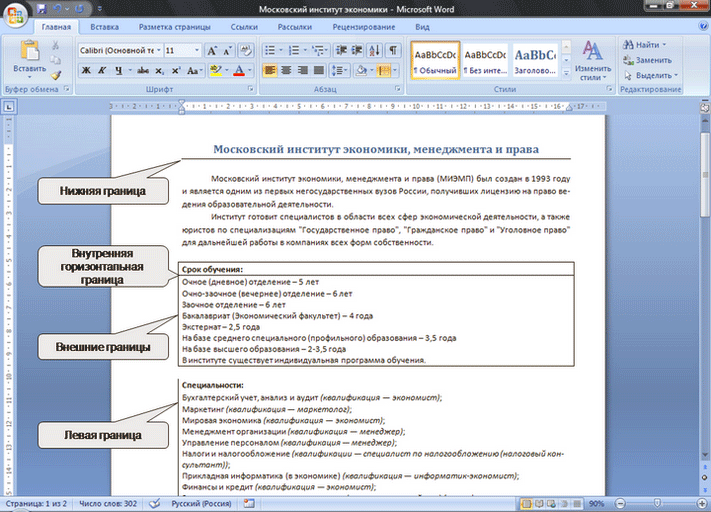Apply red font color

[239, 70]
